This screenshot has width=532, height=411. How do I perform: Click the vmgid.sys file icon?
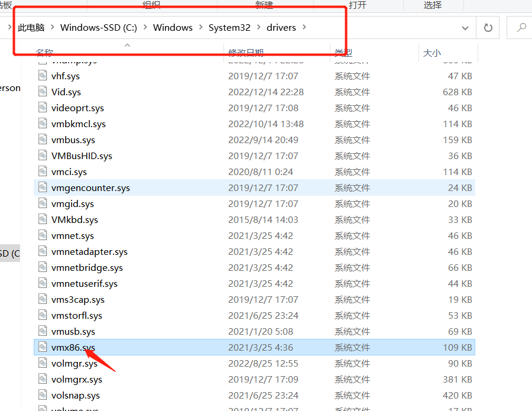point(43,203)
